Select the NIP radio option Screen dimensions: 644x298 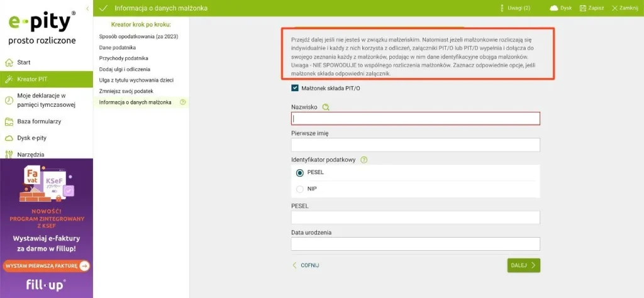click(x=300, y=189)
